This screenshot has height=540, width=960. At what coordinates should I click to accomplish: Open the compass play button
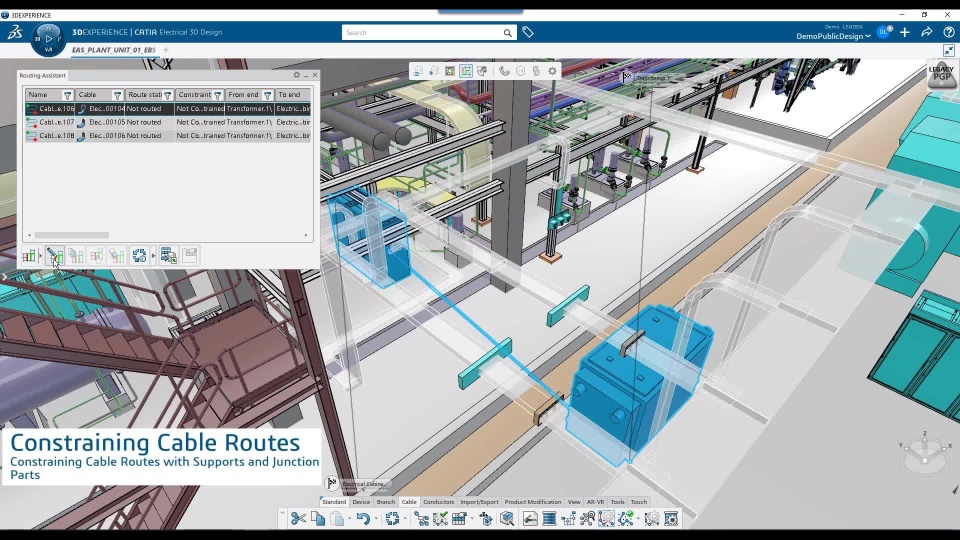(x=48, y=39)
